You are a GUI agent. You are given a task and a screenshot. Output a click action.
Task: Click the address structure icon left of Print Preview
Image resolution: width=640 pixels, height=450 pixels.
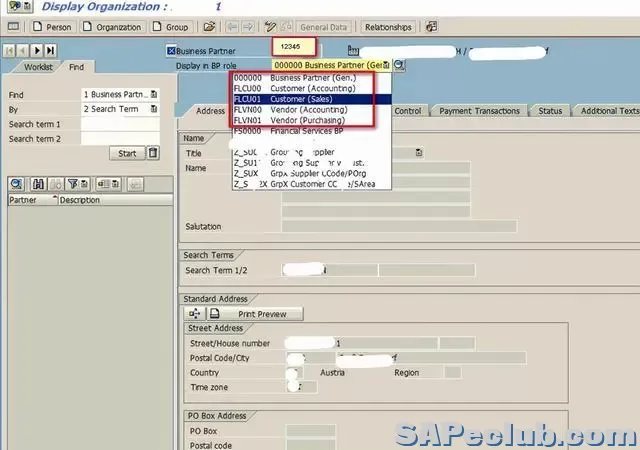194,314
